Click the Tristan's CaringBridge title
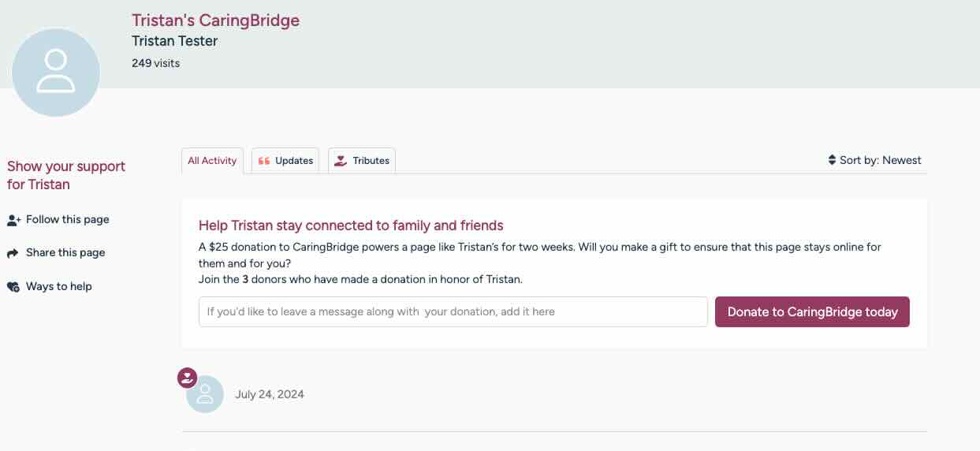The width and height of the screenshot is (980, 451). coord(215,20)
